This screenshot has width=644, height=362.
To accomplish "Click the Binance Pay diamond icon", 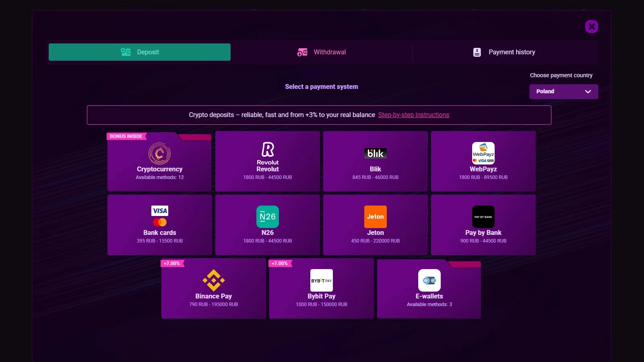I will [x=214, y=280].
